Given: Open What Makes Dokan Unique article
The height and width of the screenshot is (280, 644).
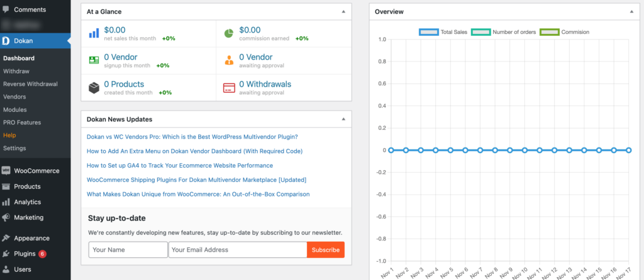Looking at the screenshot, I should pyautogui.click(x=198, y=195).
